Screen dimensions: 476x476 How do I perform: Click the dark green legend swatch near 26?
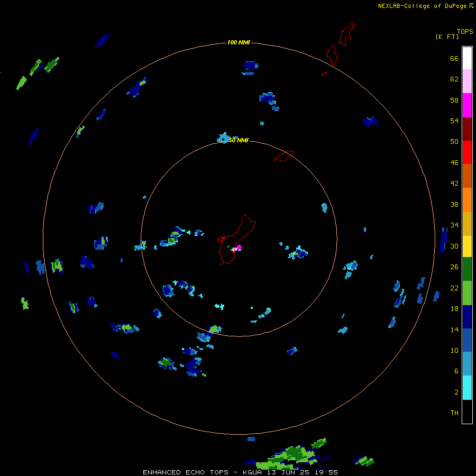pyautogui.click(x=467, y=269)
